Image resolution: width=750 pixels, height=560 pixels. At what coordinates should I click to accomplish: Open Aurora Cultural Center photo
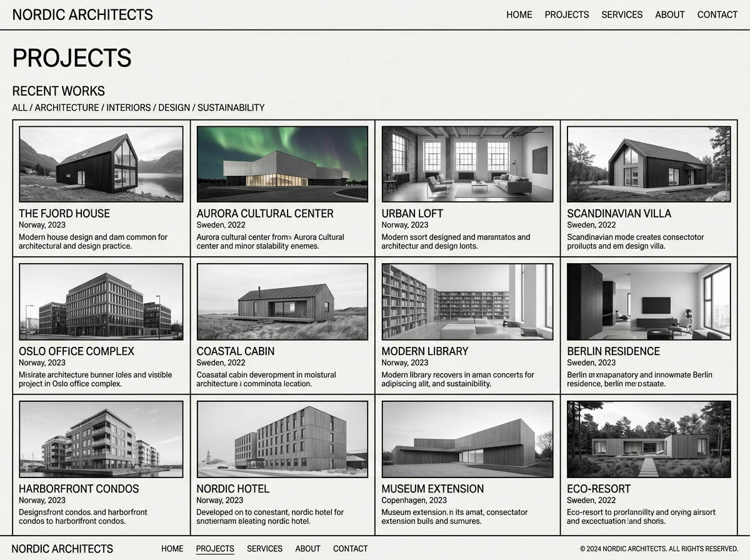[x=282, y=164]
